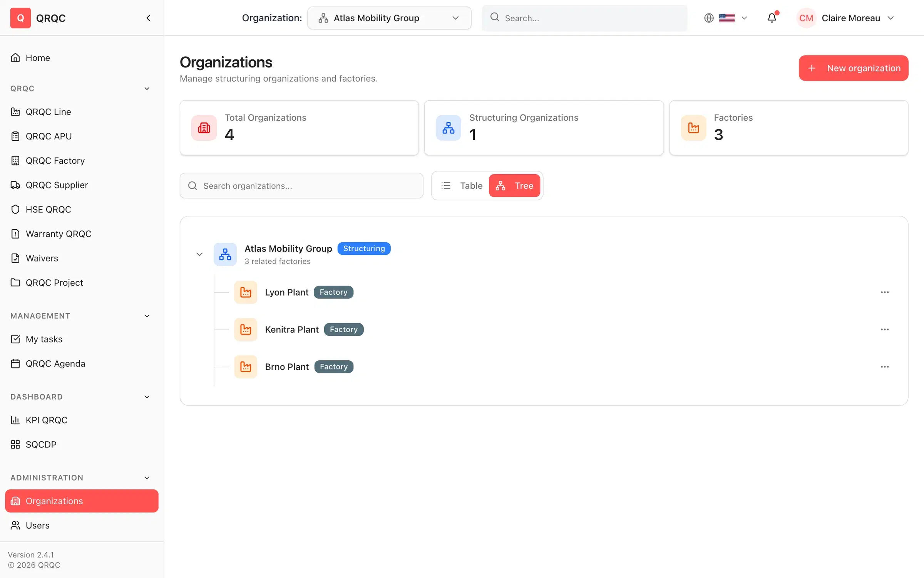Screen dimensions: 924x578
Task: Open QRQC Supplier page
Action: point(82,185)
